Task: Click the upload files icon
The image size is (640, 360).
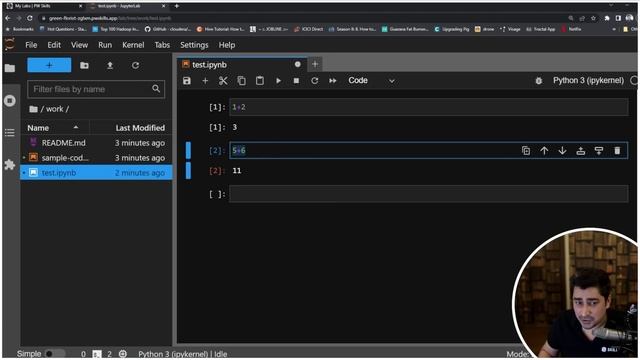Action: coord(110,65)
